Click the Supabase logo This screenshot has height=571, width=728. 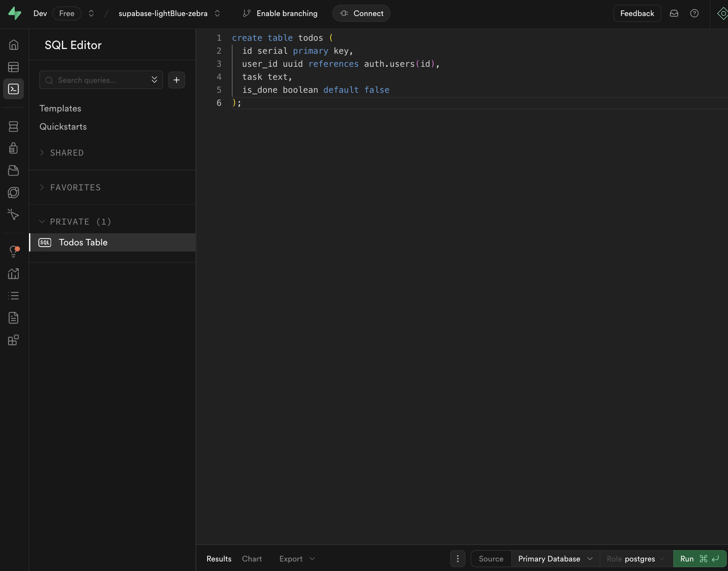(x=15, y=13)
